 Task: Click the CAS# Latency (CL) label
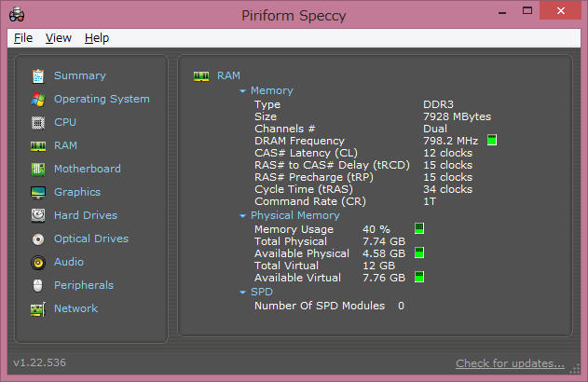click(306, 153)
